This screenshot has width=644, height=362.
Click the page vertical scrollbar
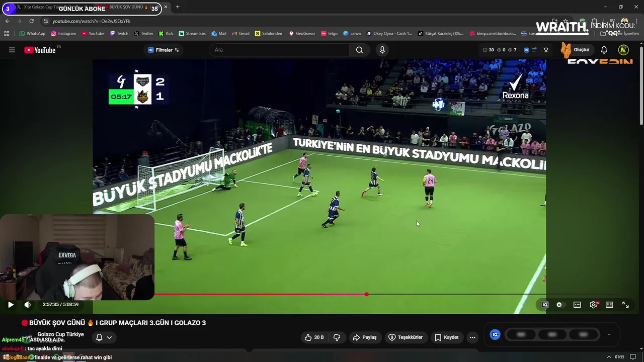pos(641,85)
